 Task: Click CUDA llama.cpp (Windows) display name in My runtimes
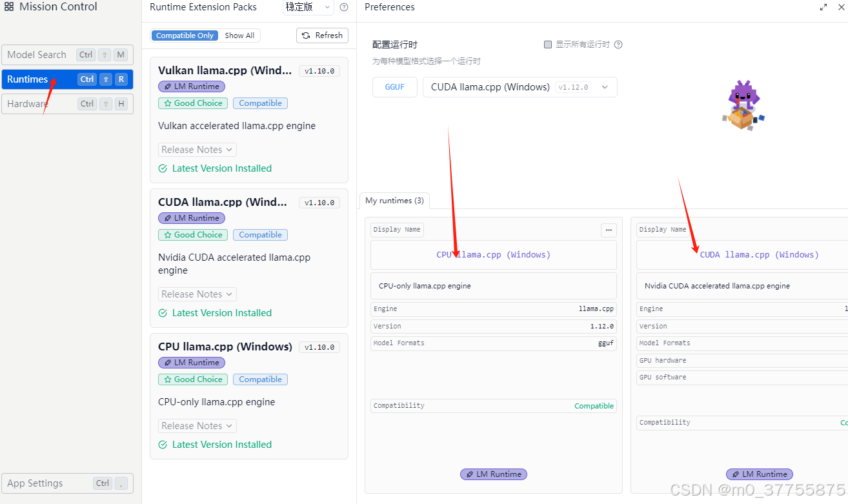pos(760,255)
